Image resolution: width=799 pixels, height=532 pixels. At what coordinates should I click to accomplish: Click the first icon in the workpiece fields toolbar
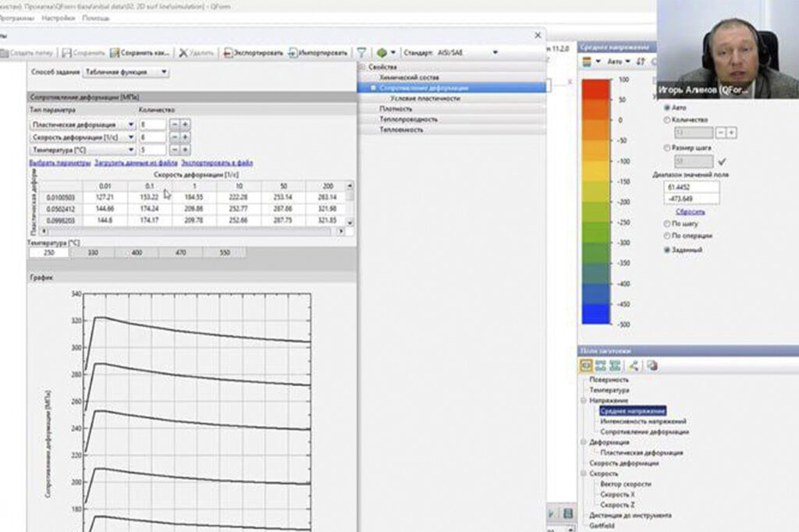coord(586,365)
